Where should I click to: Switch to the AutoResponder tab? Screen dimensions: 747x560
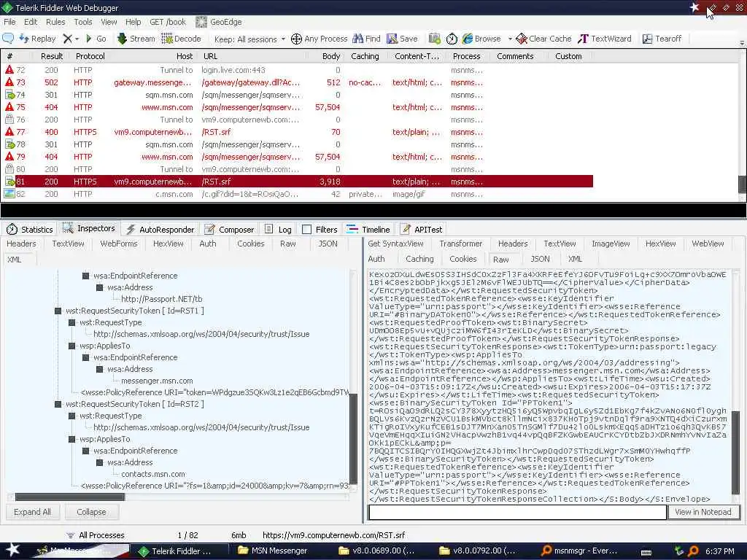(160, 230)
